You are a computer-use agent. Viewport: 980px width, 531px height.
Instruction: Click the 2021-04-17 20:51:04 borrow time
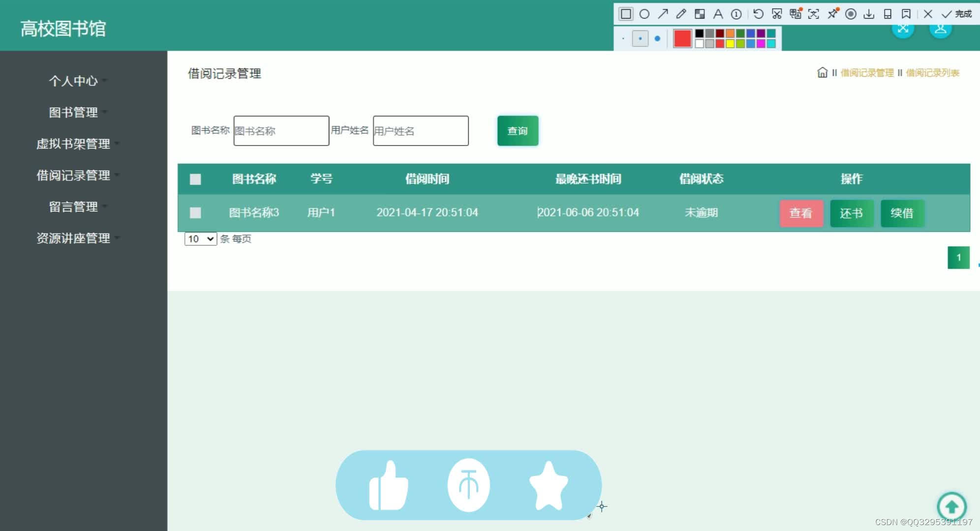click(x=427, y=212)
